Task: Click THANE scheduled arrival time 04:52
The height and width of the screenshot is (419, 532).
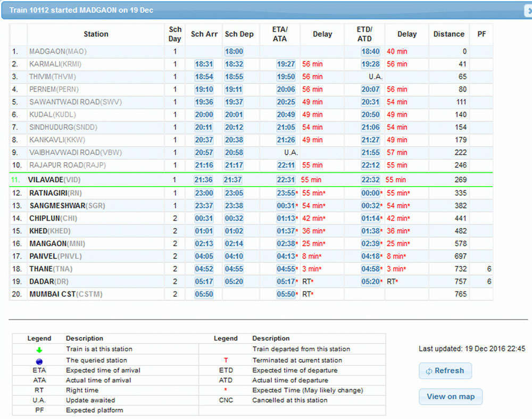Action: click(204, 269)
